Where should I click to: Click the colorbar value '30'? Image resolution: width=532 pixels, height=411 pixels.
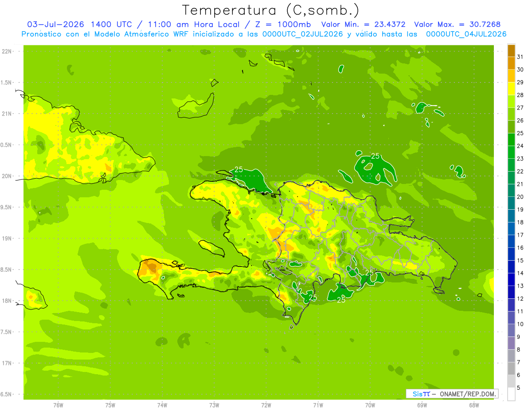[x=520, y=70]
